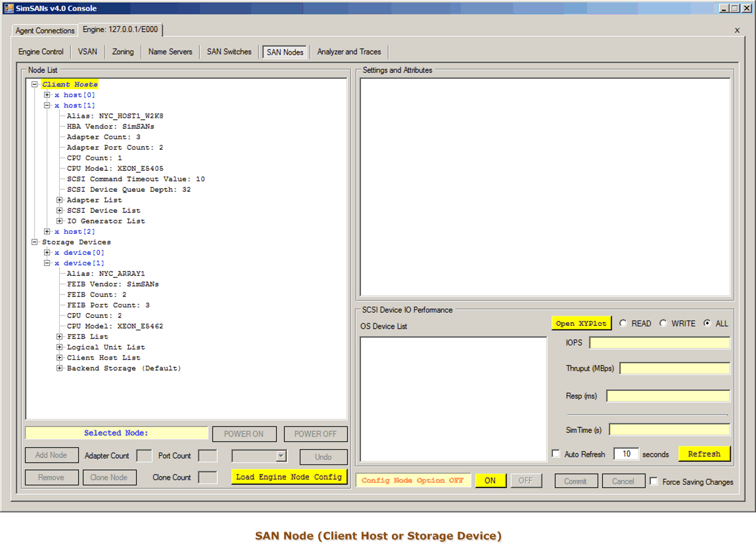Switch to the Zoning tab
The width and height of the screenshot is (756, 544).
point(123,52)
